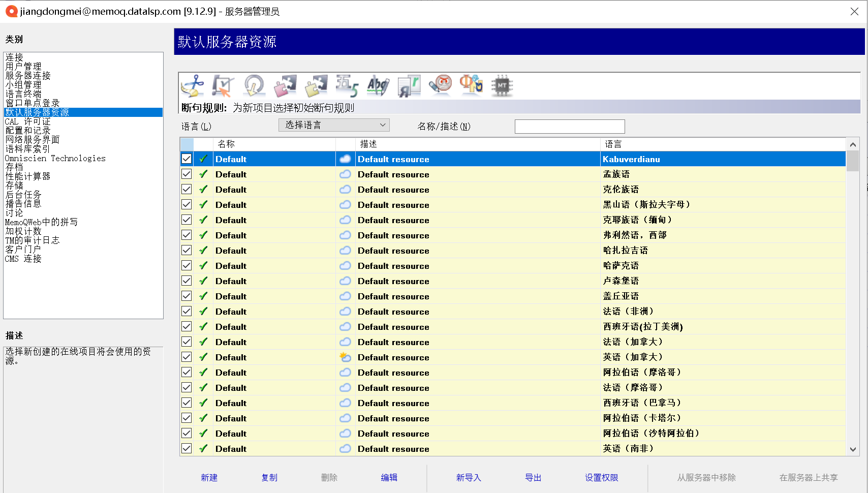Select 后台任务 category
The height and width of the screenshot is (493, 868).
23,195
